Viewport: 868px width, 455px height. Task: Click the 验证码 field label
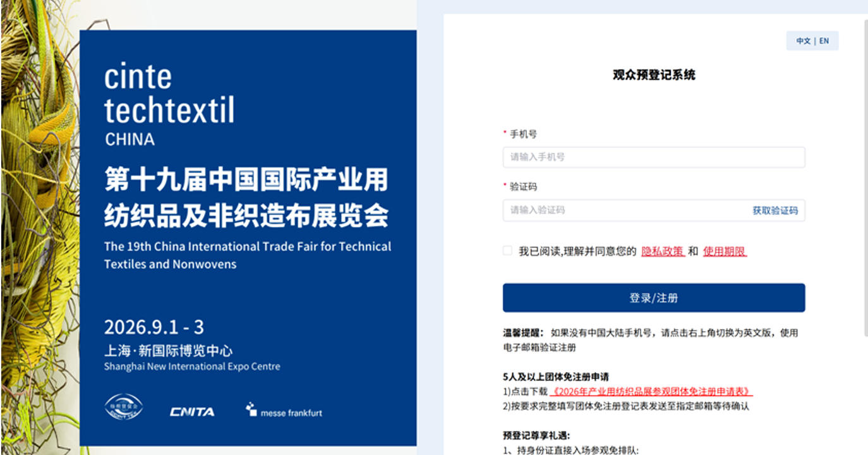pyautogui.click(x=523, y=186)
